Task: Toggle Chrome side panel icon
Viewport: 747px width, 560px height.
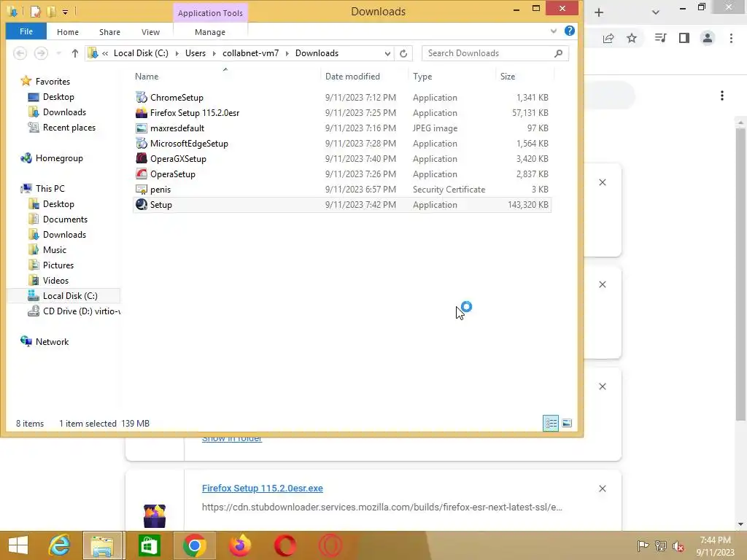Action: point(684,38)
